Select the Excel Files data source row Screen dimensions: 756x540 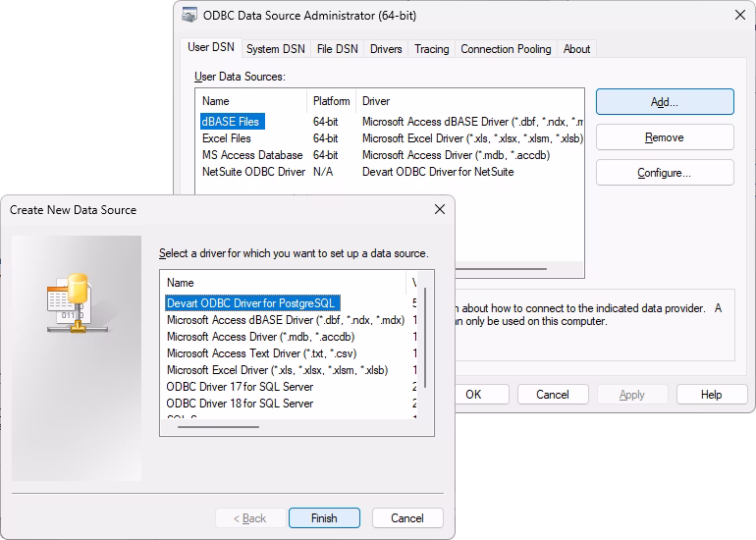point(391,138)
